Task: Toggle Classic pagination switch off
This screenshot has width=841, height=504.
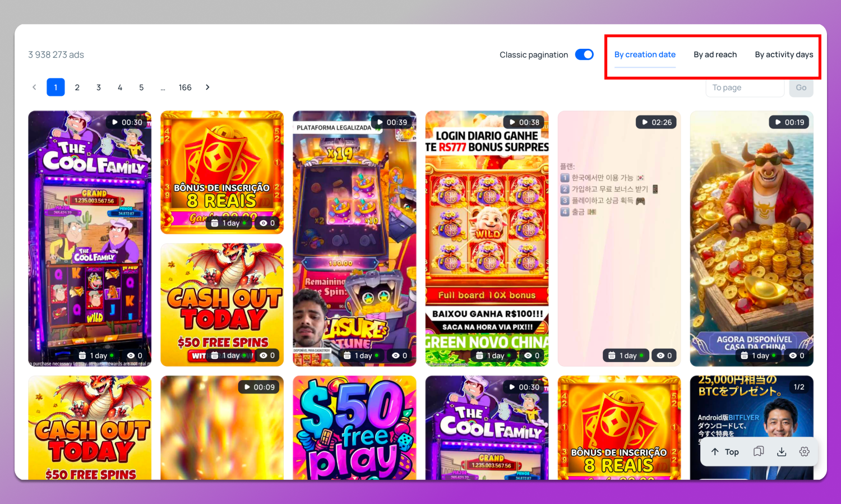Action: (x=584, y=54)
